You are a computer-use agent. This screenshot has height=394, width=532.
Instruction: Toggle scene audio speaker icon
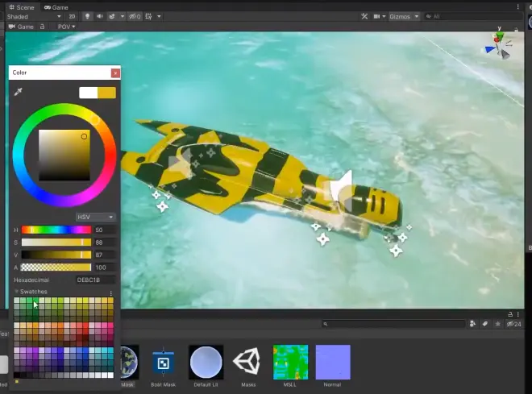100,16
